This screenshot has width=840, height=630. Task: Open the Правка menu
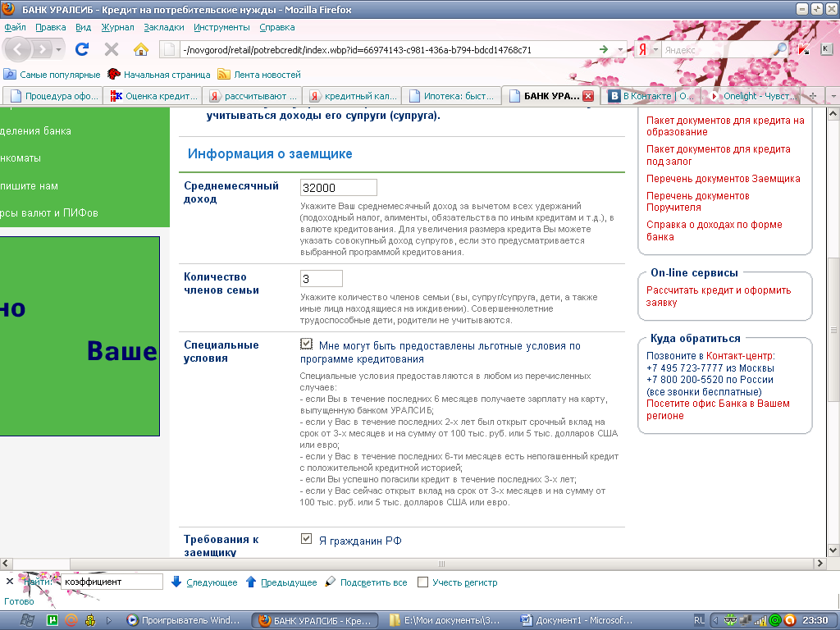(50, 27)
